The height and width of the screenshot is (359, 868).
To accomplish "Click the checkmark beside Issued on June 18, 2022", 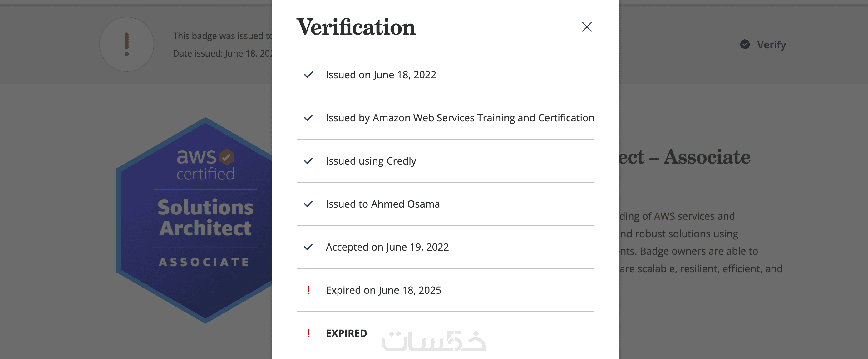I will click(x=308, y=75).
